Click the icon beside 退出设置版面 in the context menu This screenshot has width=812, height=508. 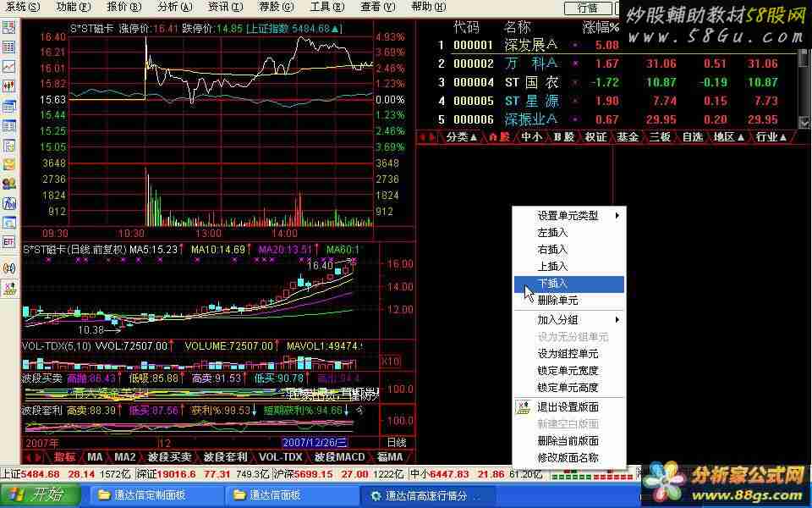point(523,407)
